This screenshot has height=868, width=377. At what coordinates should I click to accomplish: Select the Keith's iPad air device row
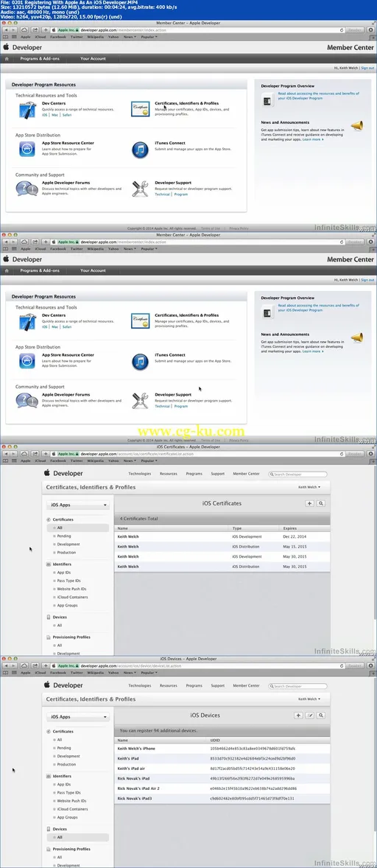coord(222,769)
